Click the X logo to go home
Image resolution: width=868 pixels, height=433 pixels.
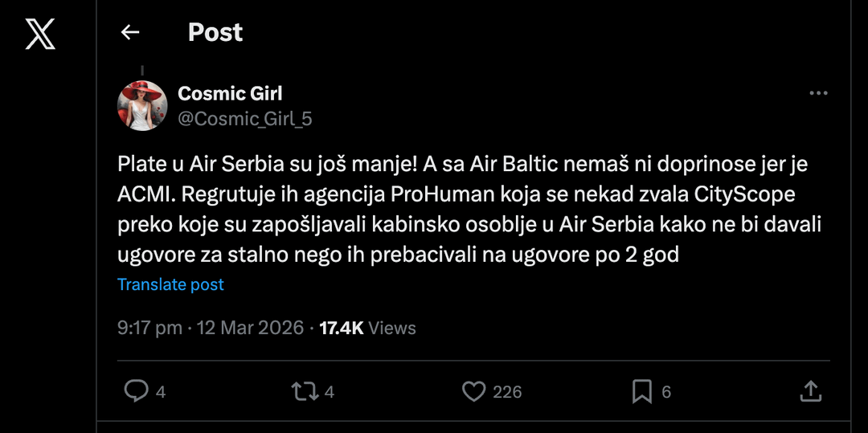pos(40,34)
